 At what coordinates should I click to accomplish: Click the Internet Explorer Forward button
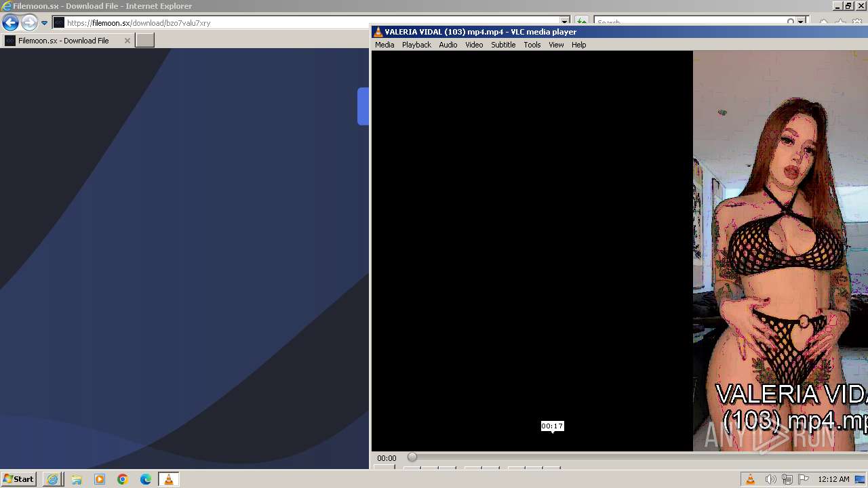coord(28,23)
